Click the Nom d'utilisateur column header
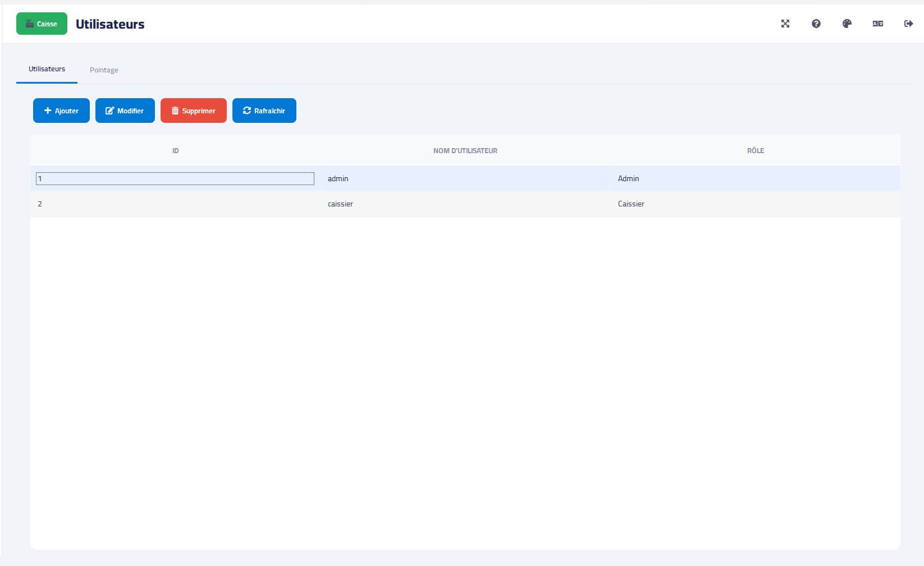This screenshot has width=924, height=566. point(465,150)
